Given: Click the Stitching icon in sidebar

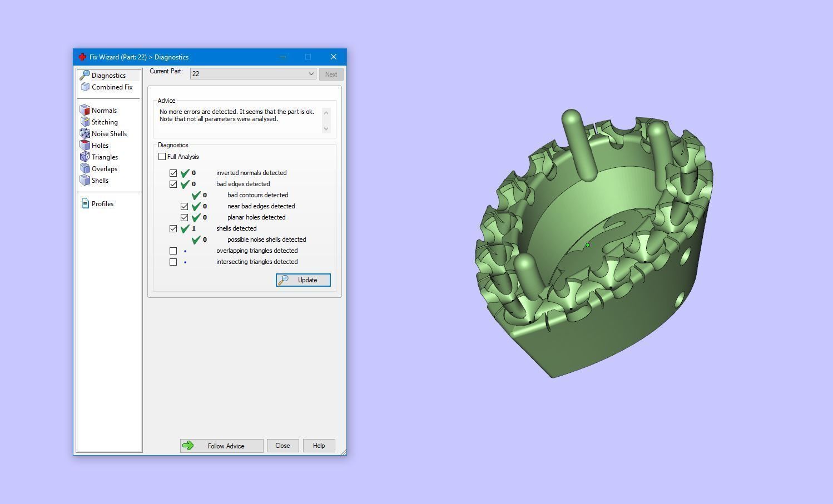Looking at the screenshot, I should (x=85, y=122).
